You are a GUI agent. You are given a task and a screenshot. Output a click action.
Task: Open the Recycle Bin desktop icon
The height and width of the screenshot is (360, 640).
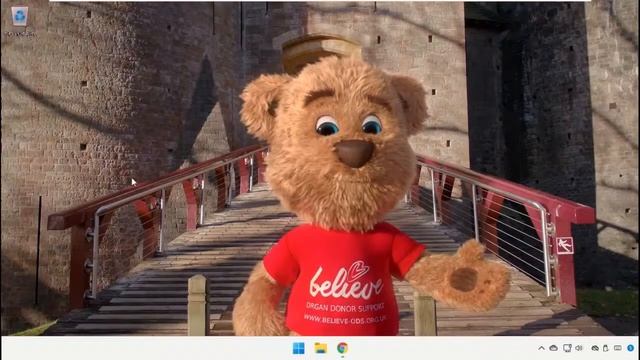[19, 17]
